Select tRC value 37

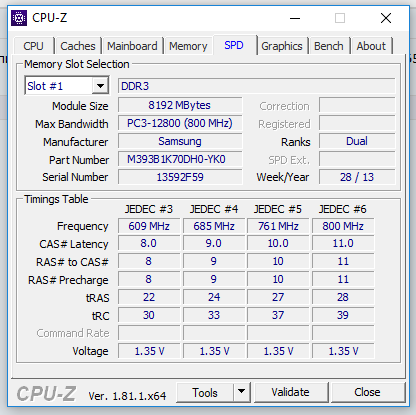(x=278, y=315)
